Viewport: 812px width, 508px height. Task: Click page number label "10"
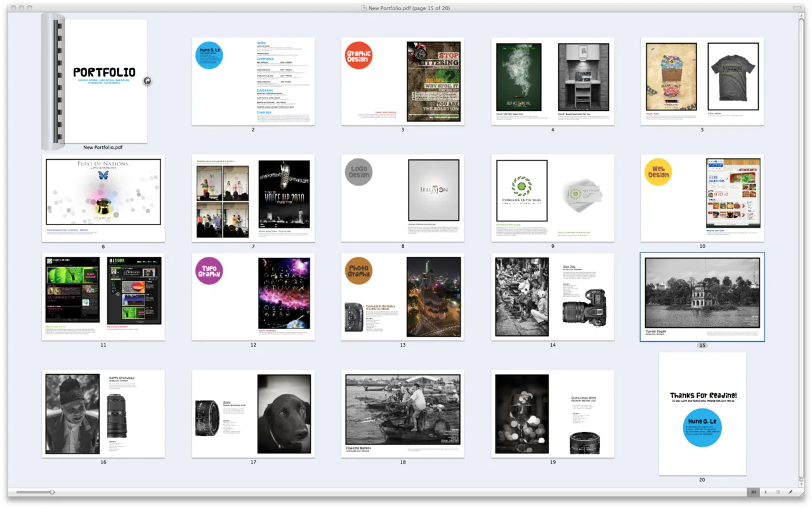702,247
